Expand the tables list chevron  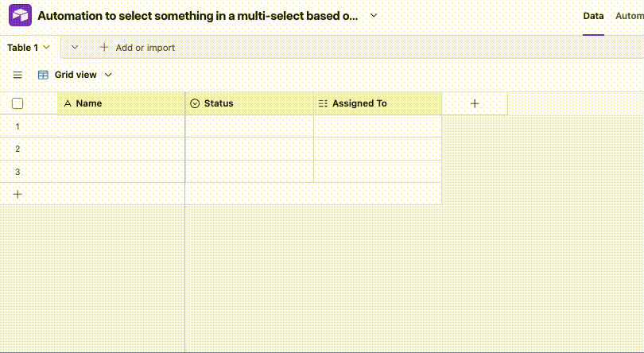pyautogui.click(x=75, y=47)
